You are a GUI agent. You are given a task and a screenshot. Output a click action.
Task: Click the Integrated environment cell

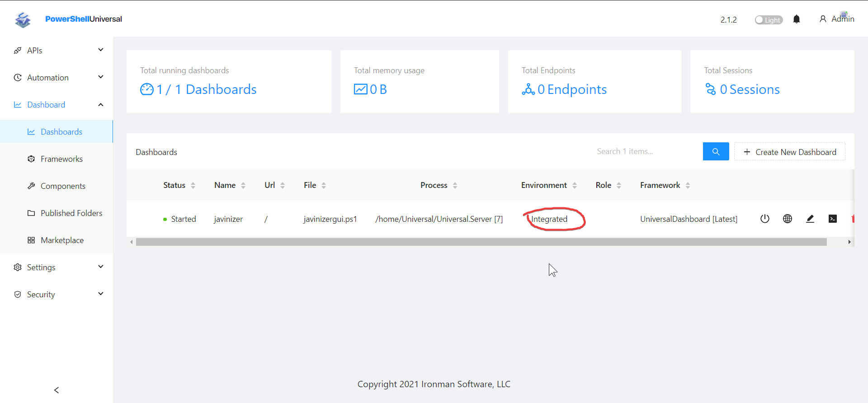[x=549, y=219]
